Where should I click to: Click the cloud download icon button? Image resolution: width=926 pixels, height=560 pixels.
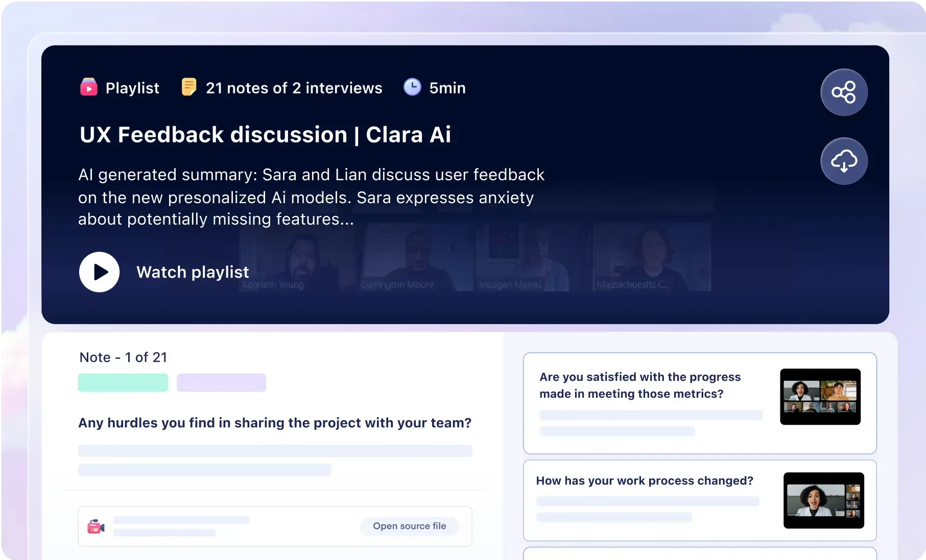844,161
